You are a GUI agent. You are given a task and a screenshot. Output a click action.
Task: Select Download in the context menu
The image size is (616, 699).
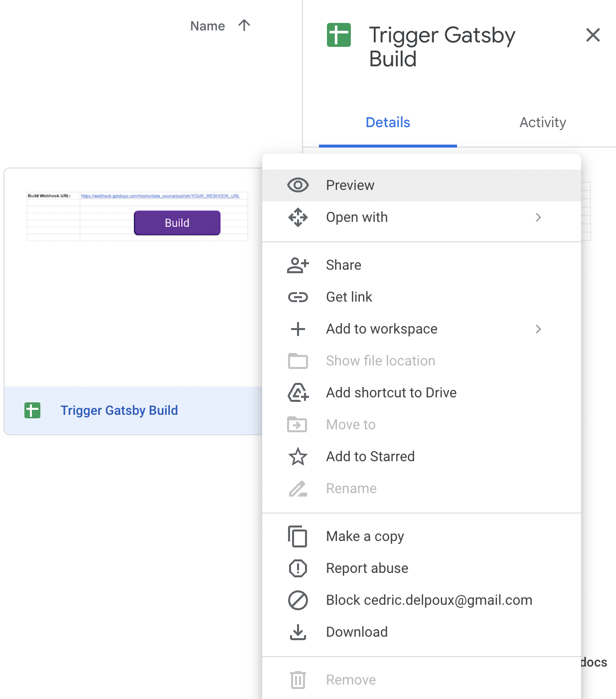pyautogui.click(x=422, y=632)
